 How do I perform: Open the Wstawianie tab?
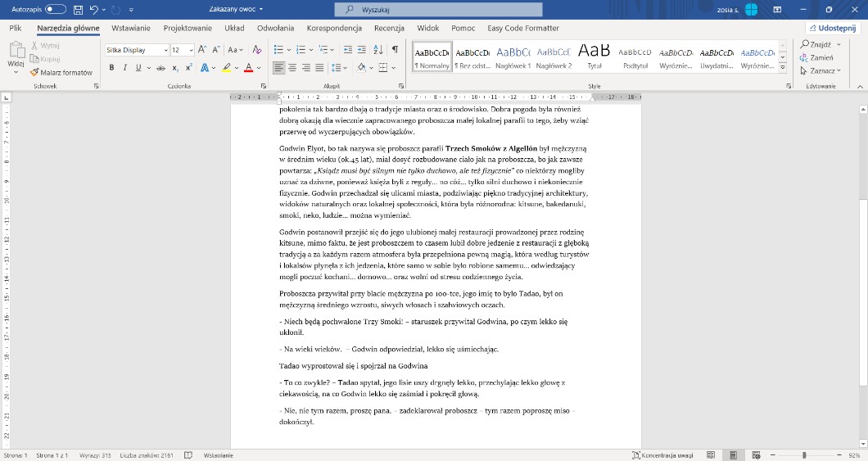pos(131,28)
